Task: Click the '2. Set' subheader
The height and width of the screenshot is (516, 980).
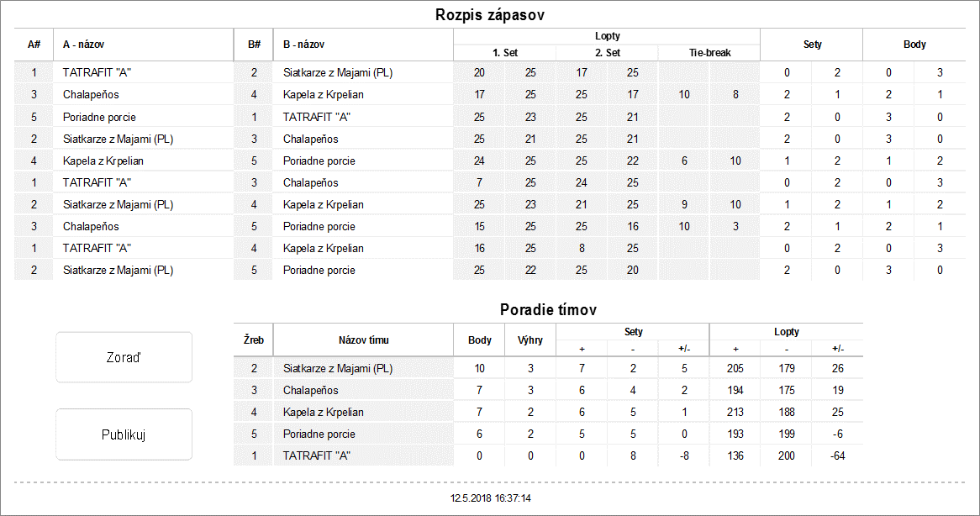Action: 607,52
